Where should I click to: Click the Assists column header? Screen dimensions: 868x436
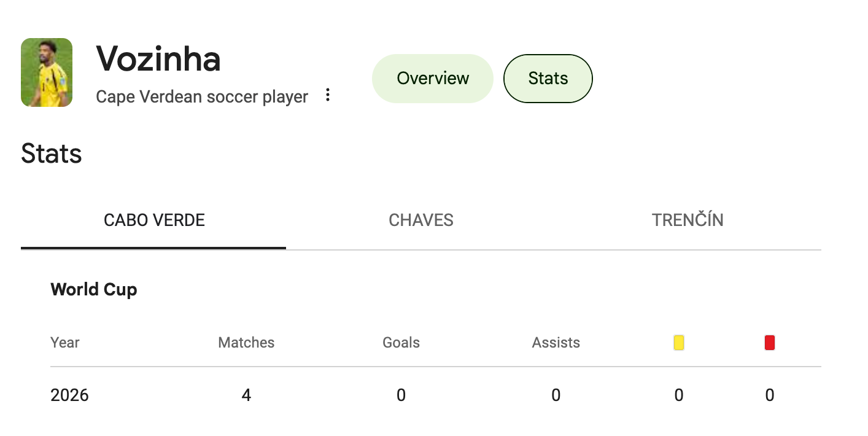(556, 343)
